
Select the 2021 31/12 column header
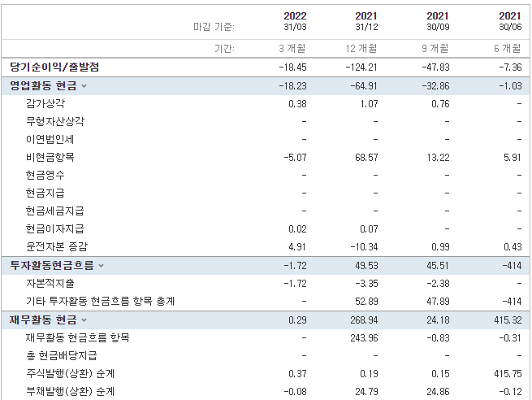366,21
